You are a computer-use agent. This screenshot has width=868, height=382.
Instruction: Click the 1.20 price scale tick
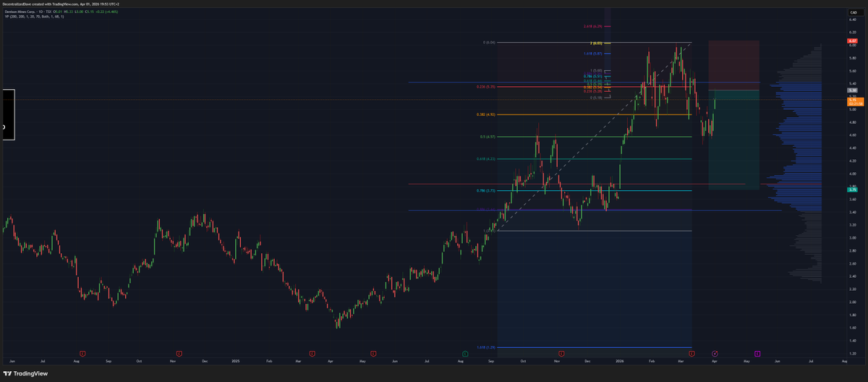[852, 352]
